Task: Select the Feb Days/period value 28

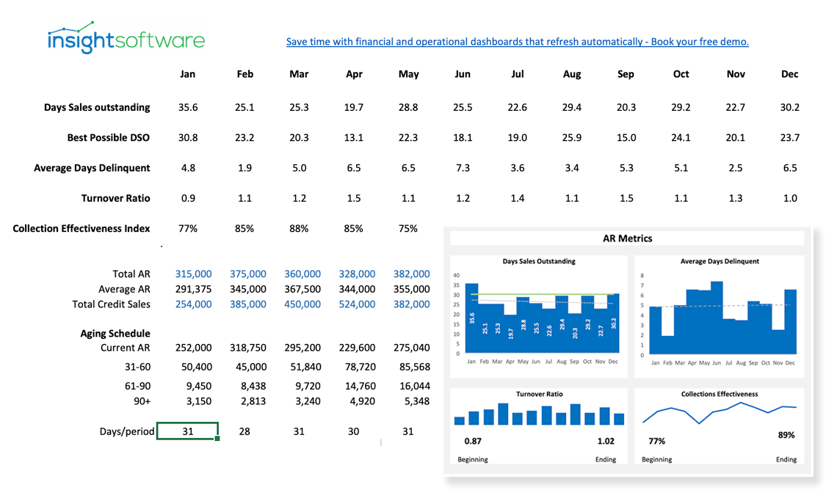Action: point(244,431)
